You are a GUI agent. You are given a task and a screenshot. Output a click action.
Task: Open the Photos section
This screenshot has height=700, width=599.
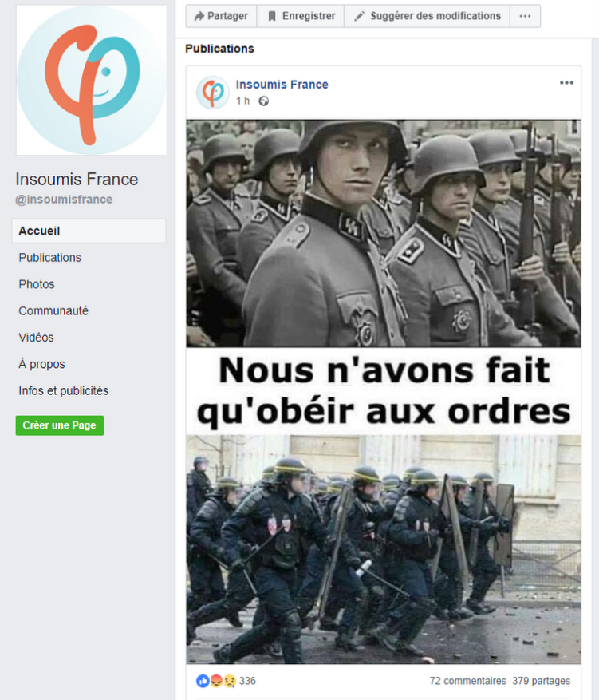[37, 284]
